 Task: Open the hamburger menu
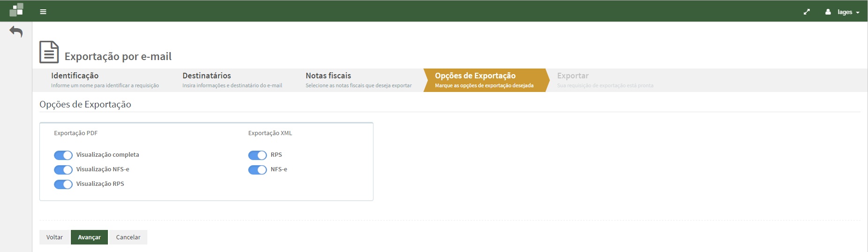[43, 12]
